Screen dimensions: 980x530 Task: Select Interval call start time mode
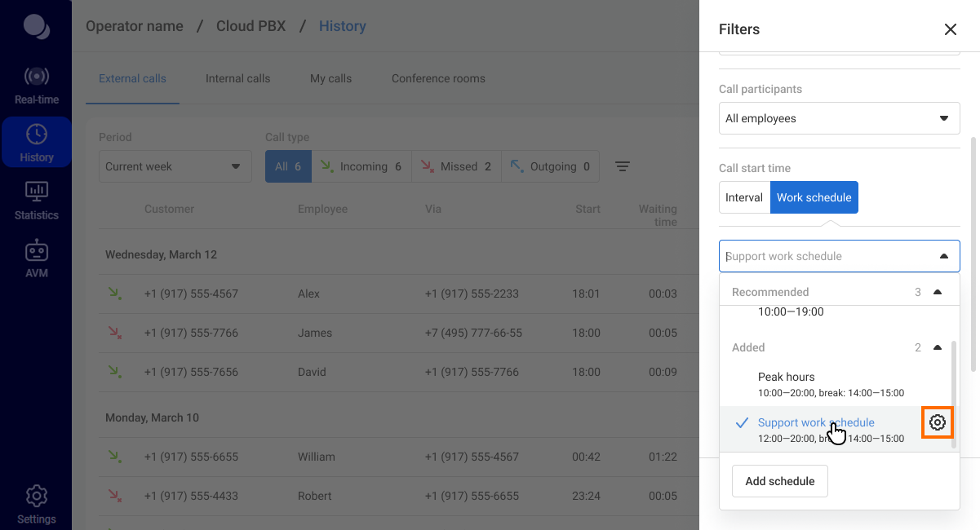click(744, 197)
